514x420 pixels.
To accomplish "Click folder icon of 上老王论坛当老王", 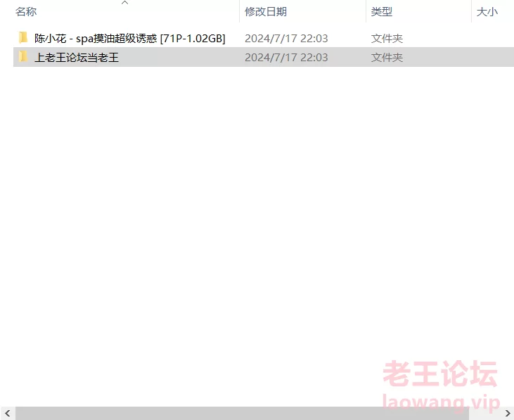I will point(23,57).
